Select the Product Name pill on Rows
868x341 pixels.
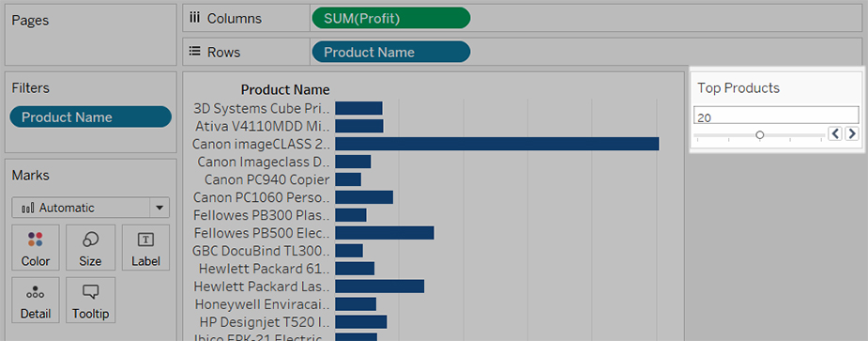(x=390, y=52)
